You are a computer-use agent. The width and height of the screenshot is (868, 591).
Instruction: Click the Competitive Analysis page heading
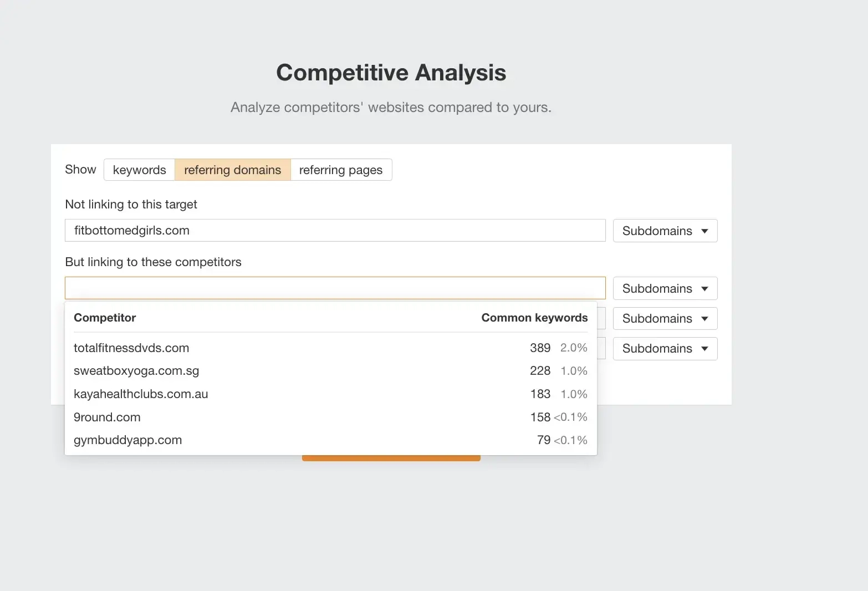coord(391,73)
